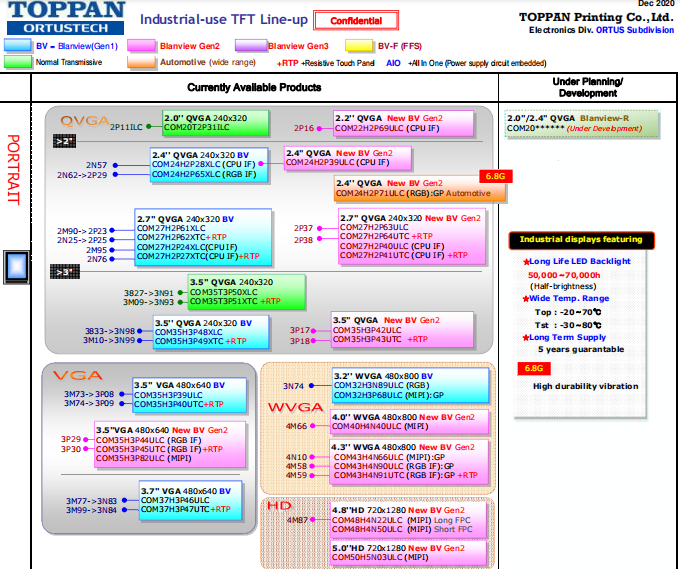Click COM27H2P61XLC model
This screenshot has width=680, height=569.
coord(171,228)
